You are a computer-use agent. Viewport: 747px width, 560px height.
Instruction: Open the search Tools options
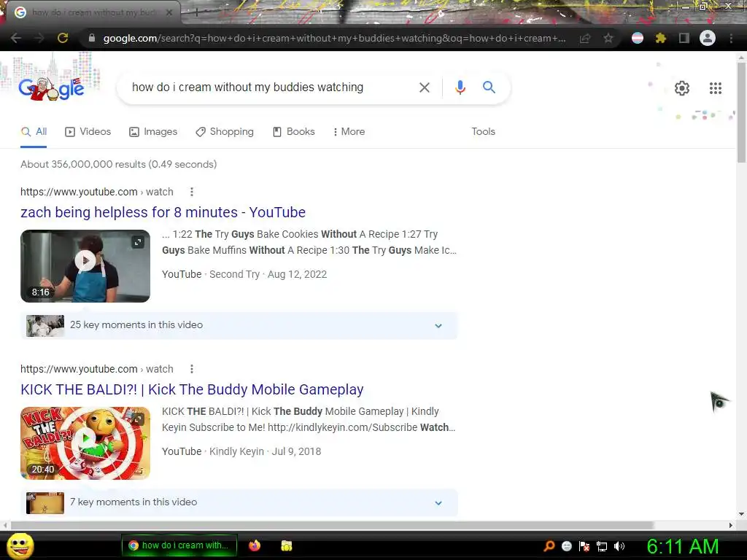(483, 131)
